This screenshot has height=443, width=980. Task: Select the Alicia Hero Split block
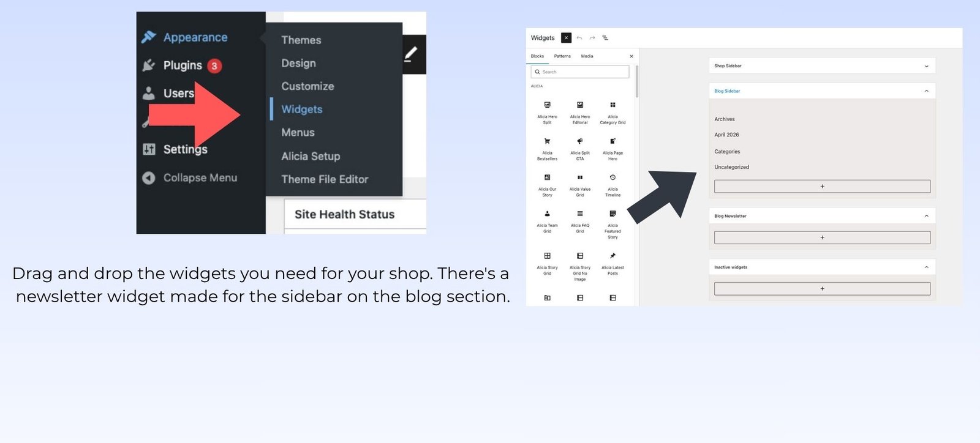547,113
